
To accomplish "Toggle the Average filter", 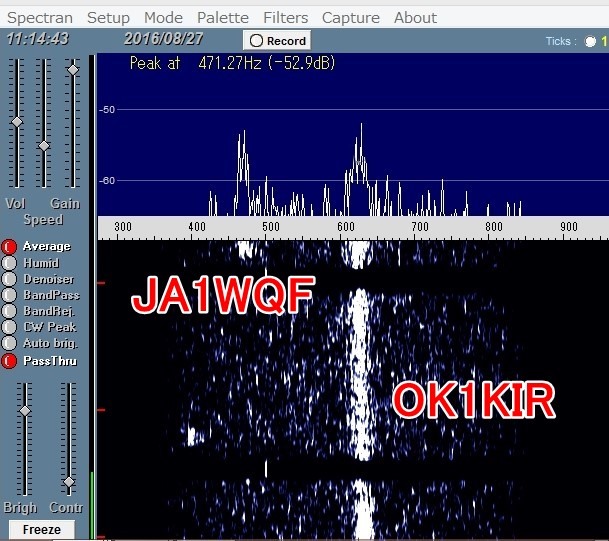I will point(9,247).
